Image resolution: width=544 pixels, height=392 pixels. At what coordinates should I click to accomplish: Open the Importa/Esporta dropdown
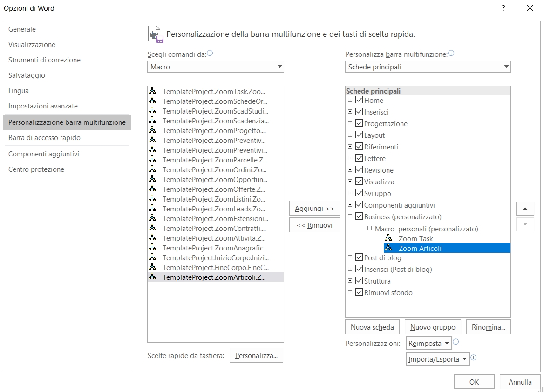click(437, 359)
